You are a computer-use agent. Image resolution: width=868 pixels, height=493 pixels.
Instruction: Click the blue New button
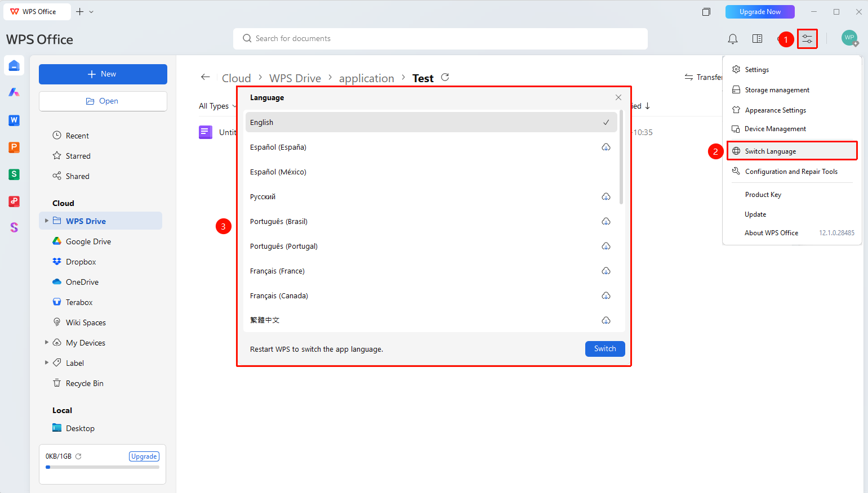[x=103, y=74]
